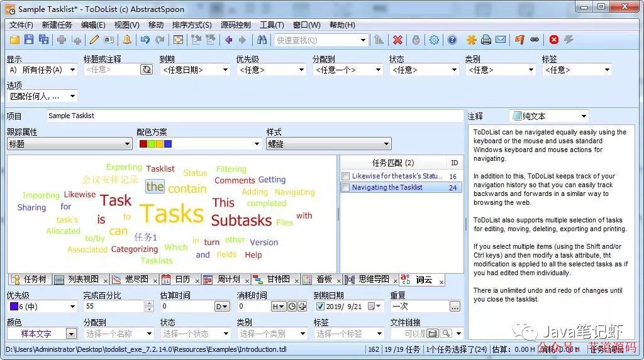The height and width of the screenshot is (360, 644).
Task: Go forward with the grey right arrow
Action: click(x=242, y=40)
